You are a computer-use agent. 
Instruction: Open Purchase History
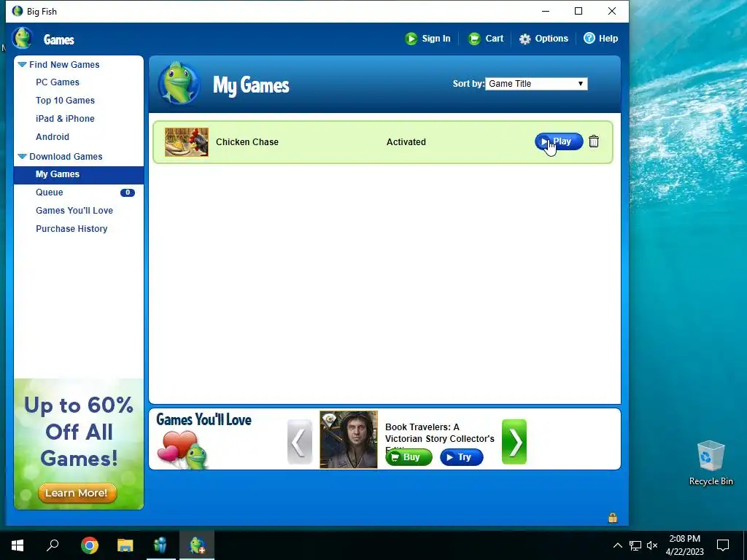71,228
